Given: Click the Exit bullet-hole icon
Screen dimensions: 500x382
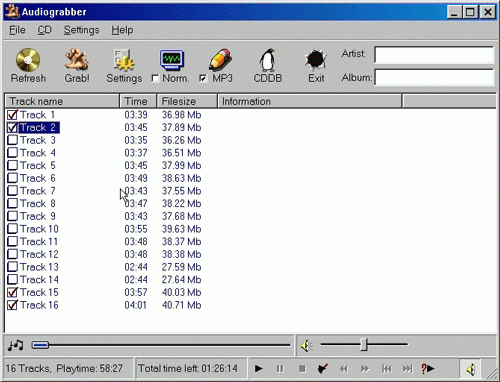Looking at the screenshot, I should pos(315,60).
